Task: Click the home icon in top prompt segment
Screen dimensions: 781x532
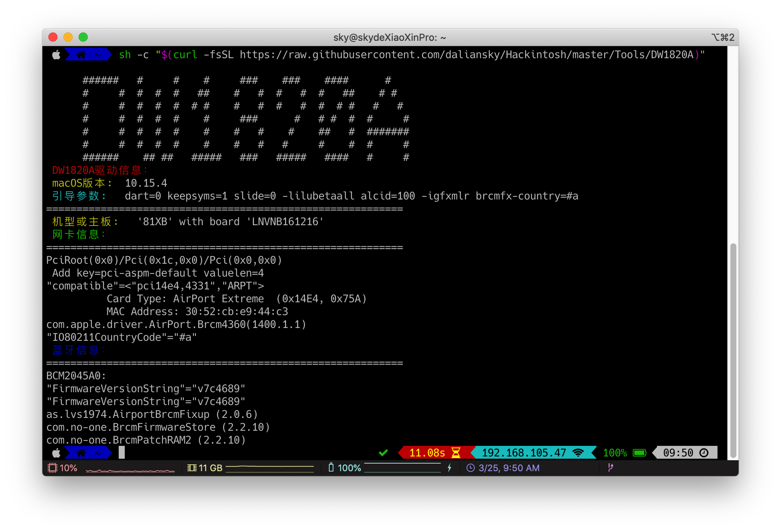Action: pos(81,55)
